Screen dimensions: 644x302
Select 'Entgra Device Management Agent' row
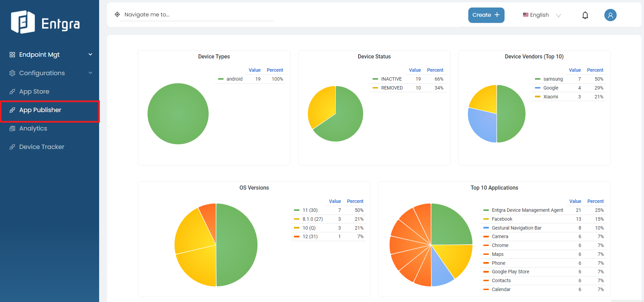[544, 210]
